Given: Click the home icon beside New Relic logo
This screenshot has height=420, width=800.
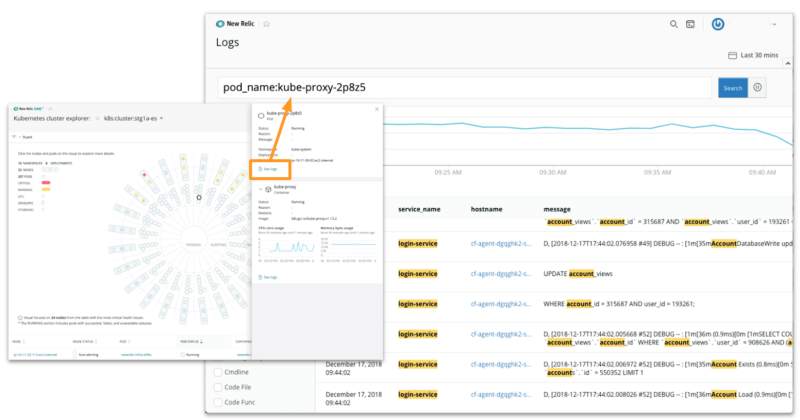Looking at the screenshot, I should tap(266, 24).
